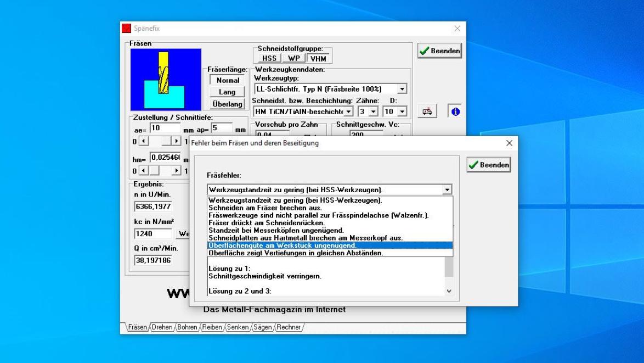This screenshot has height=363, width=644.
Task: Choose 'Oberflächengüte am Werkstück ungenügend.'
Action: click(x=330, y=245)
